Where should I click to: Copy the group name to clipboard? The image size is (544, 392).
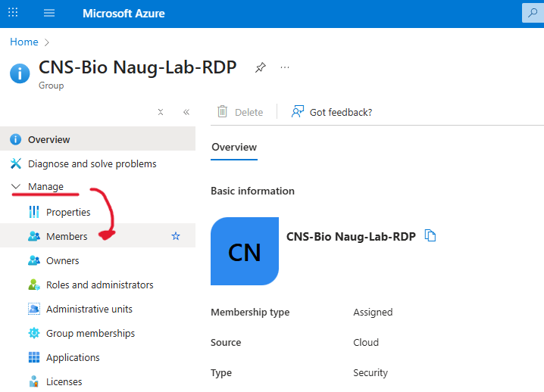(430, 236)
